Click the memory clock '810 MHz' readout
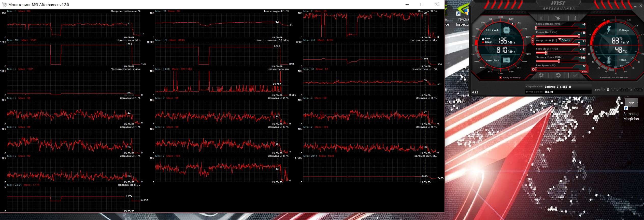The width and height of the screenshot is (644, 220). [x=506, y=50]
